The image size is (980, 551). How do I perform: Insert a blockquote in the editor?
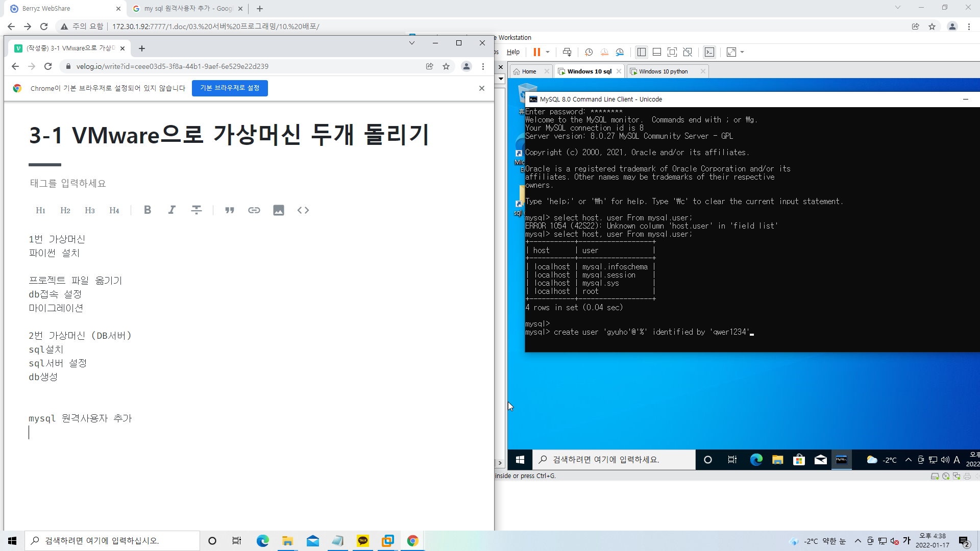[230, 210]
